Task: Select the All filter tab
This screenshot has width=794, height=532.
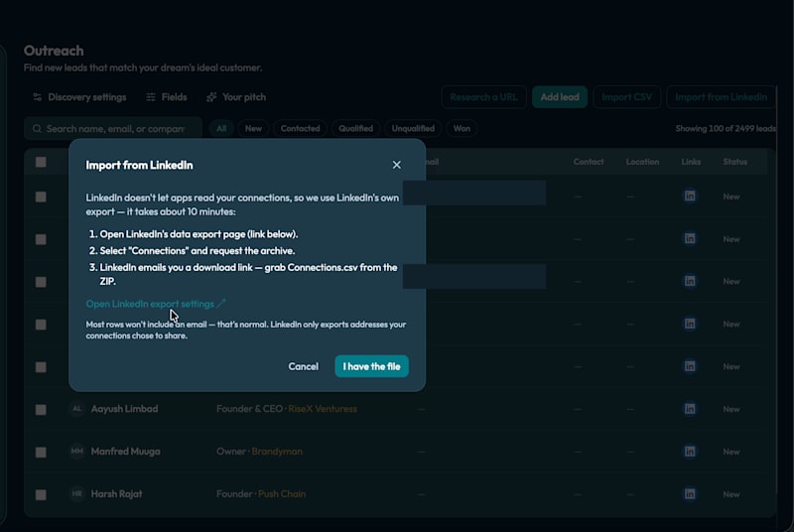Action: pyautogui.click(x=221, y=129)
